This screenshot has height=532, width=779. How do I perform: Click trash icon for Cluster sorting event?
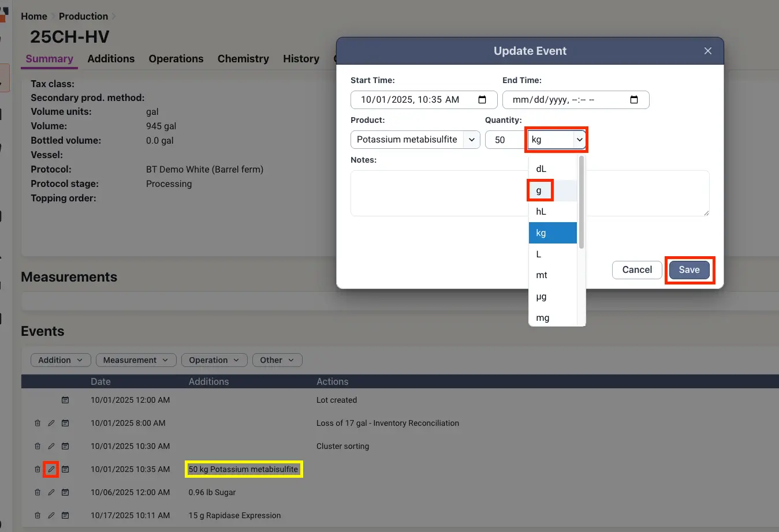38,446
